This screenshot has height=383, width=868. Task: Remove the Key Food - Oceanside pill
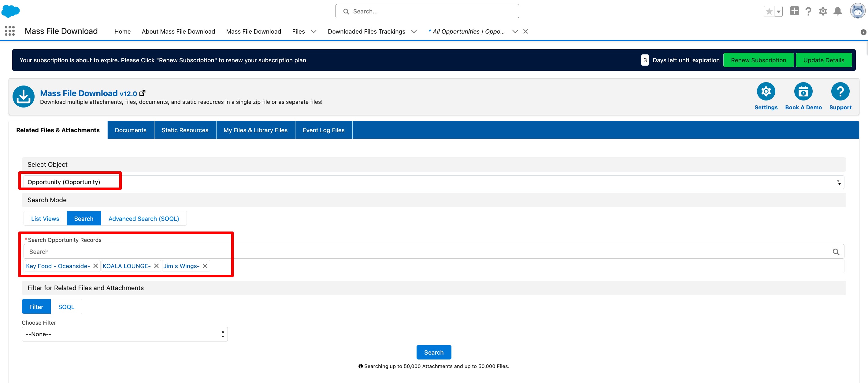[x=96, y=266]
